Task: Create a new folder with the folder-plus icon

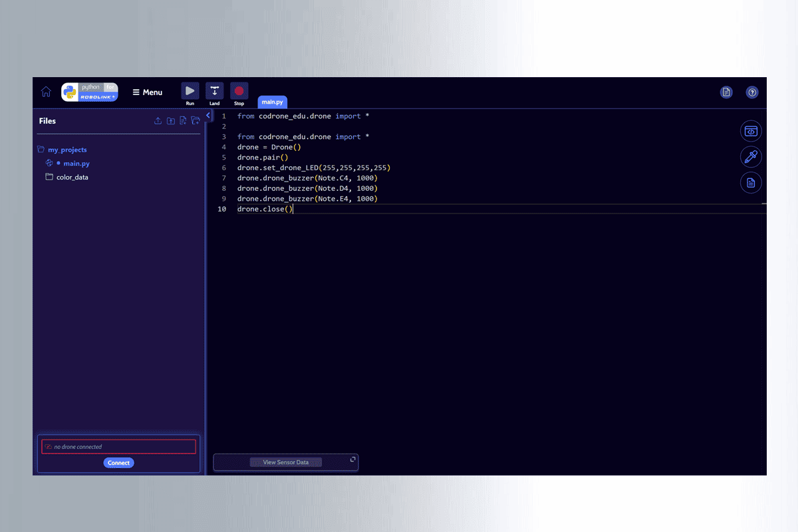Action: click(196, 121)
